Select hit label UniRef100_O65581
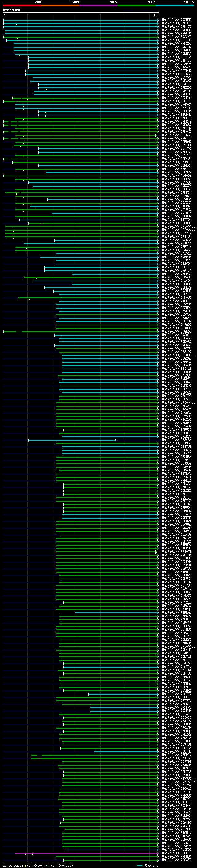 [x=177, y=416]
